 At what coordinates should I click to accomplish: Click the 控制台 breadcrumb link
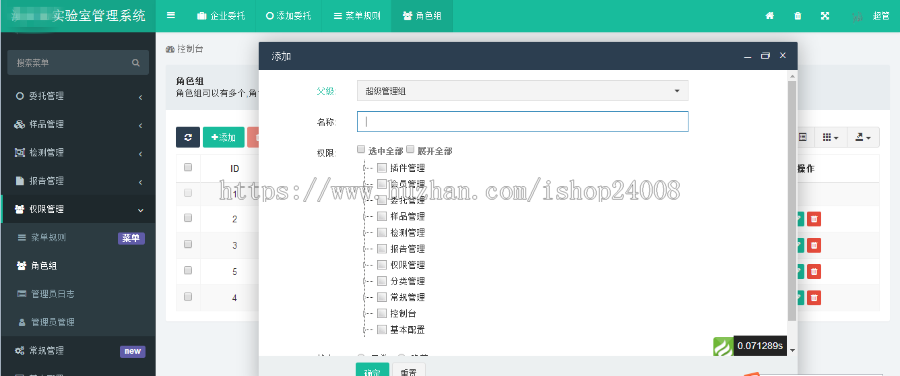185,49
